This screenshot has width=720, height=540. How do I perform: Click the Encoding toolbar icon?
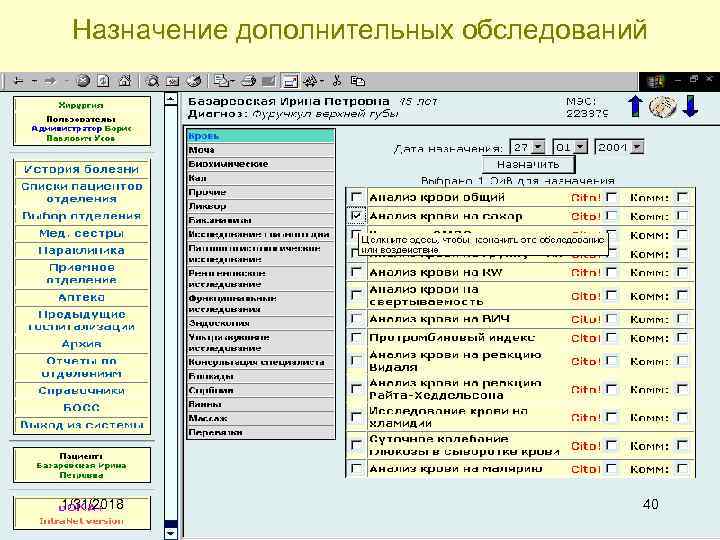point(310,81)
